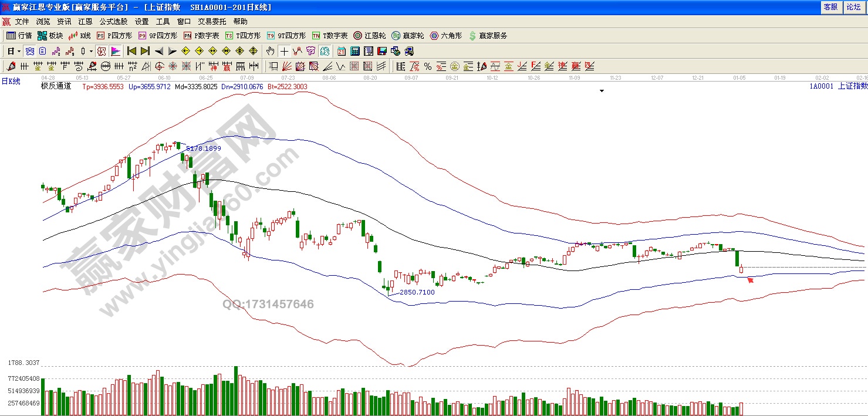Toggle the highlighted 线 line-mode button

pyautogui.click(x=102, y=51)
